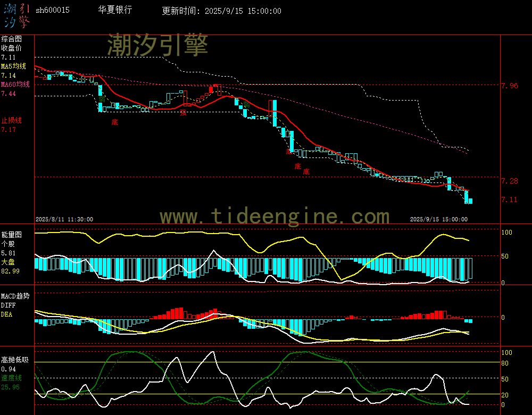Click the yellow DEA legend label
The height and width of the screenshot is (415, 532).
[6, 314]
